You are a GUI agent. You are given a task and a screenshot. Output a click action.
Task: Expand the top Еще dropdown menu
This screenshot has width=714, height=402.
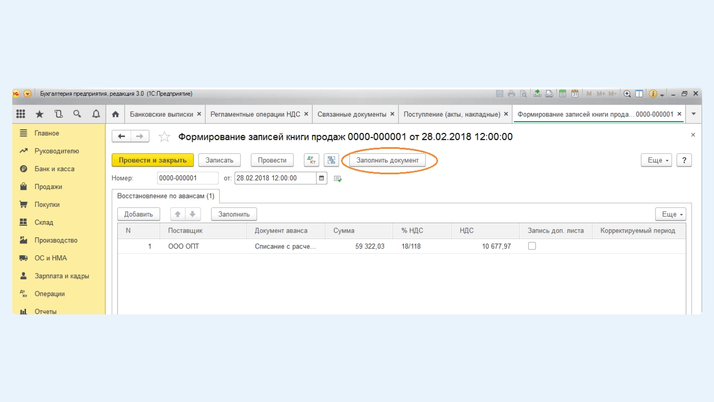[656, 160]
